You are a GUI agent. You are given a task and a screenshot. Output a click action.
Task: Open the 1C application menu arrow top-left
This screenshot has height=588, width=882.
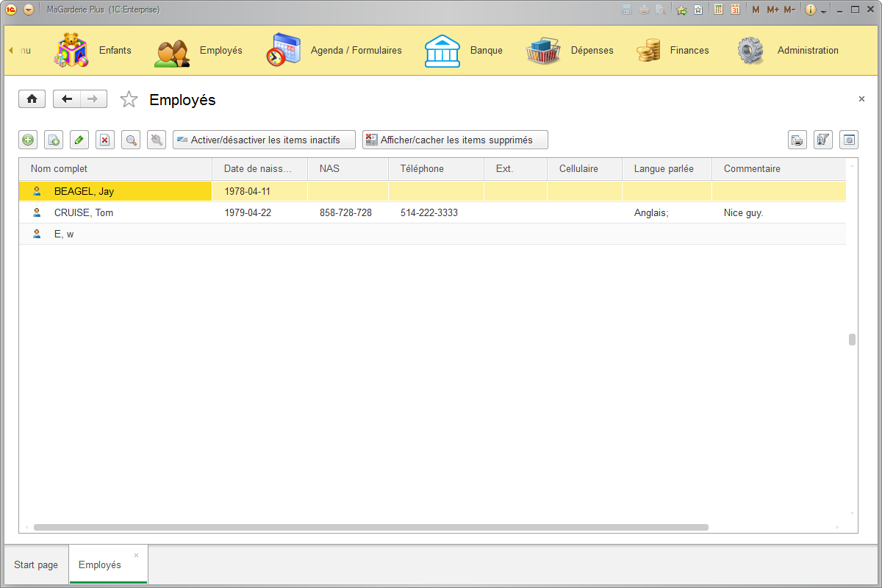[x=29, y=10]
